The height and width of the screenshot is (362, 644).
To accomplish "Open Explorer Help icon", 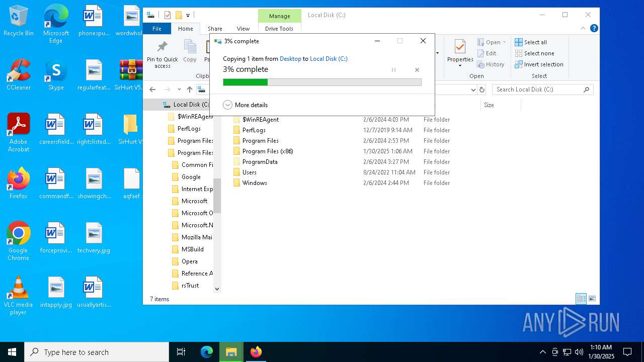I will pyautogui.click(x=594, y=29).
